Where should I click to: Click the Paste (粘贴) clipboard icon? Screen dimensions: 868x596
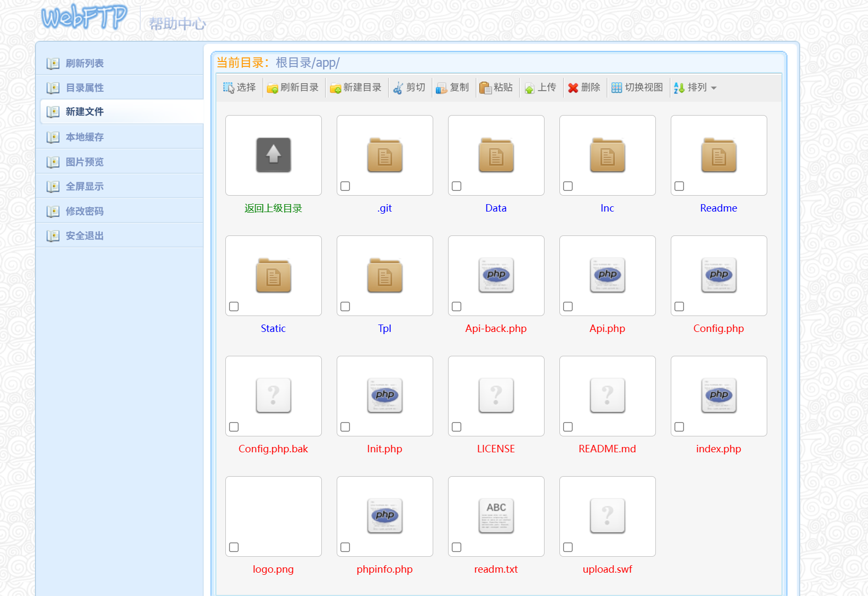pyautogui.click(x=485, y=88)
